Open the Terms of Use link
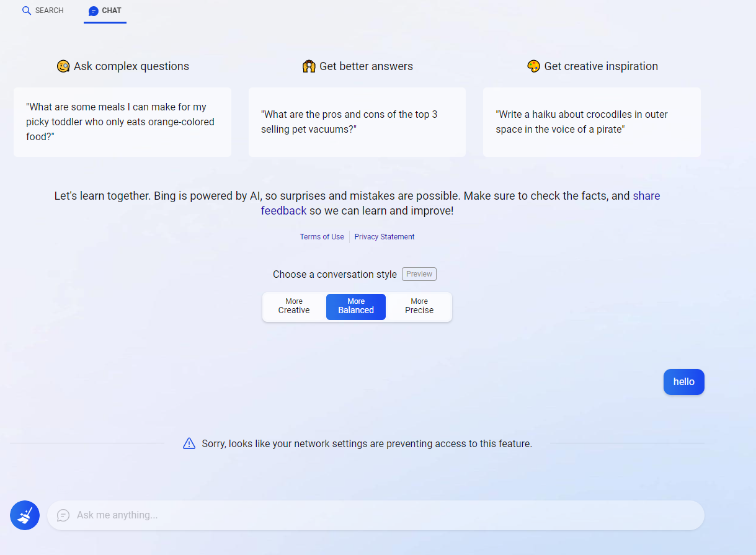Viewport: 756px width, 555px height. (x=322, y=237)
